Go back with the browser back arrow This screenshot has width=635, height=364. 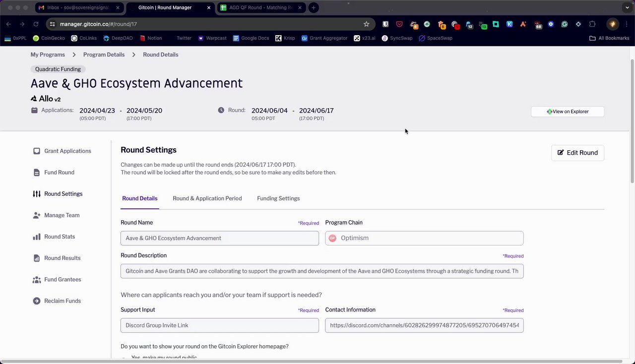pyautogui.click(x=8, y=24)
